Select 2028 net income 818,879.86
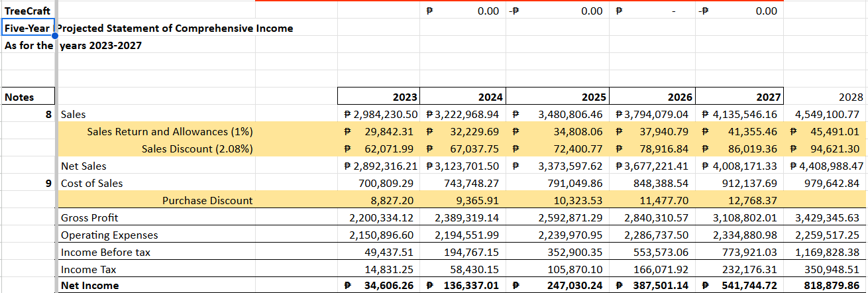This screenshot has height=293, width=868. click(x=825, y=286)
